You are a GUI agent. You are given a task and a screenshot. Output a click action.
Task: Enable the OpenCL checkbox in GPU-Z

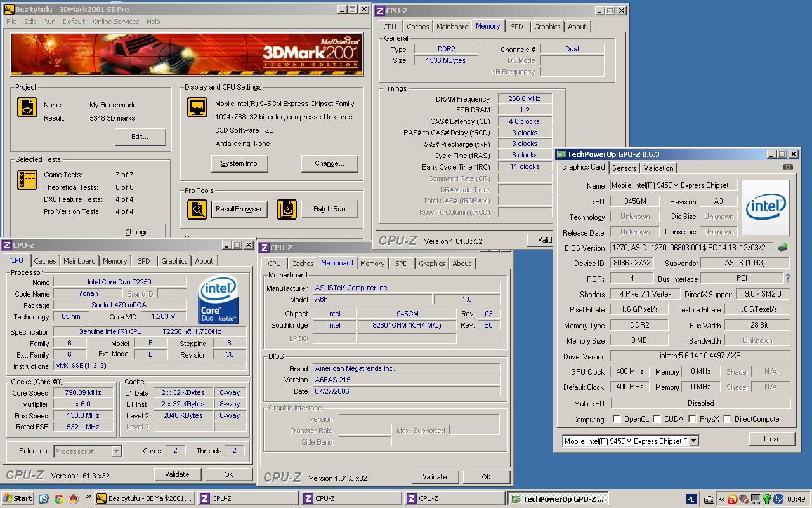[617, 418]
